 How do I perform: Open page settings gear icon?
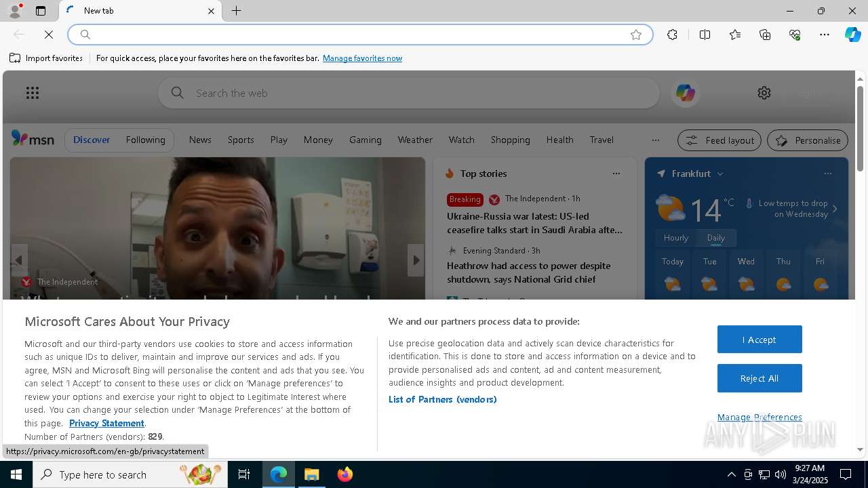pos(764,93)
